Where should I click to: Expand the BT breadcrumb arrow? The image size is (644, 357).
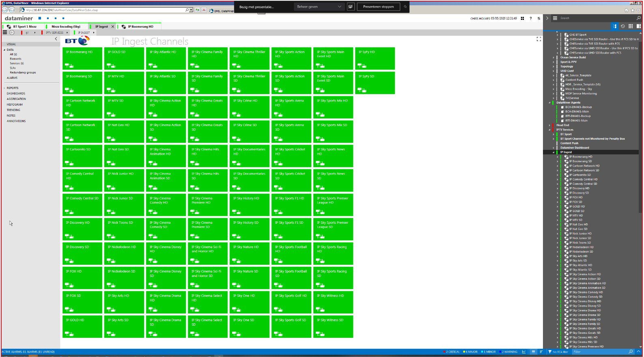(x=34, y=32)
